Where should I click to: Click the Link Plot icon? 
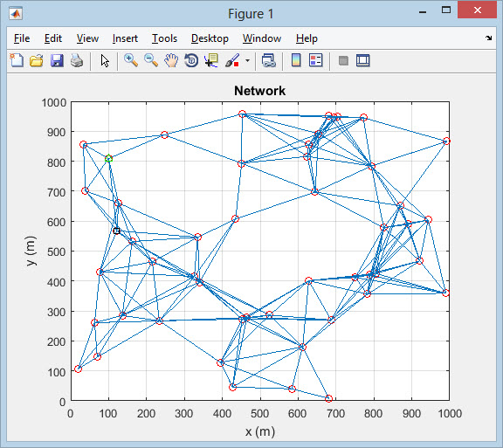268,60
